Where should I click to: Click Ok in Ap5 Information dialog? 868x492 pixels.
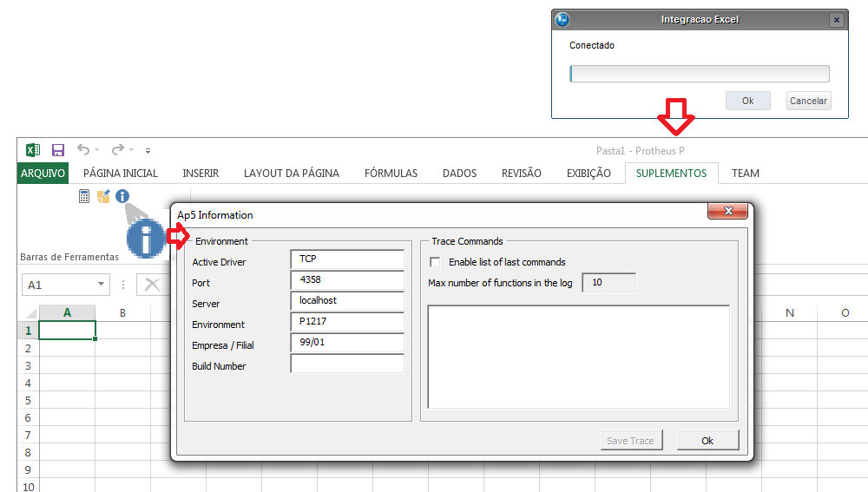tap(707, 441)
